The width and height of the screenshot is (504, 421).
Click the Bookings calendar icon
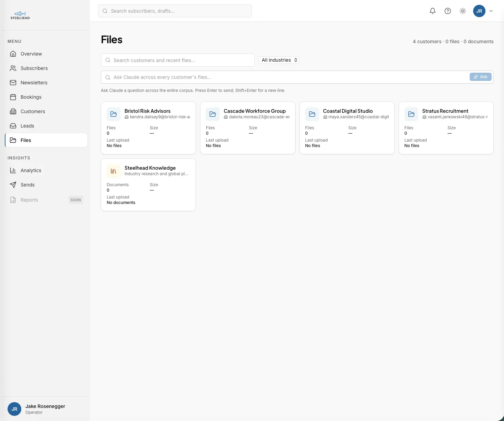tap(13, 97)
